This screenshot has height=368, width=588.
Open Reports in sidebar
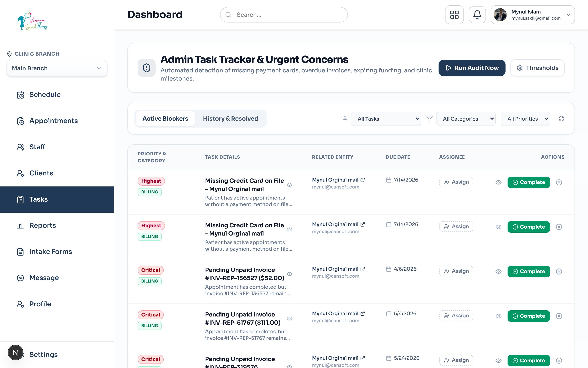[x=57, y=225]
